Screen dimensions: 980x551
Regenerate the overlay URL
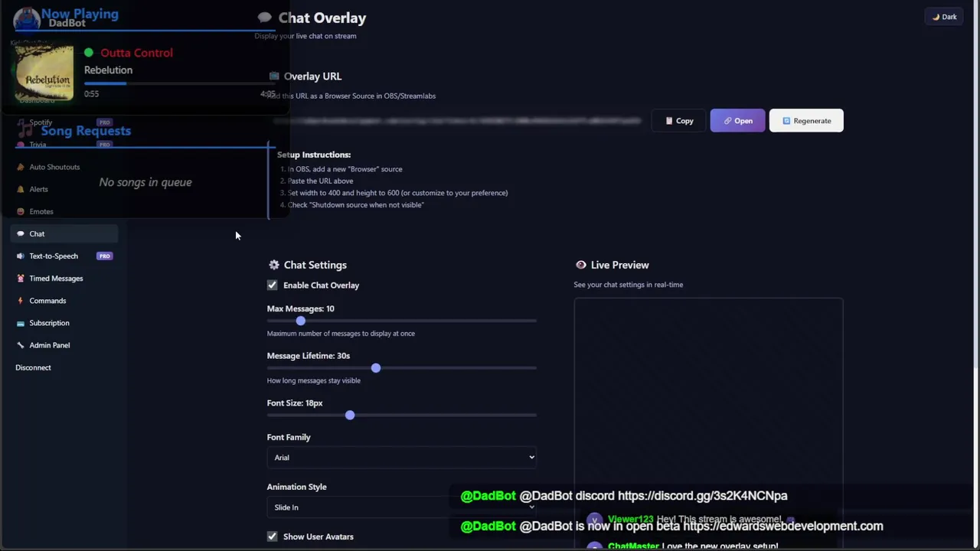[x=806, y=121]
